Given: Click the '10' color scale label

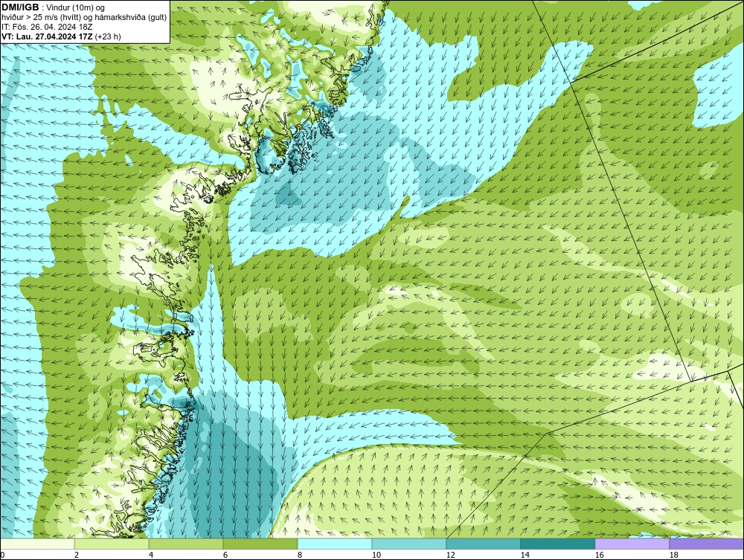Looking at the screenshot, I should [376, 555].
